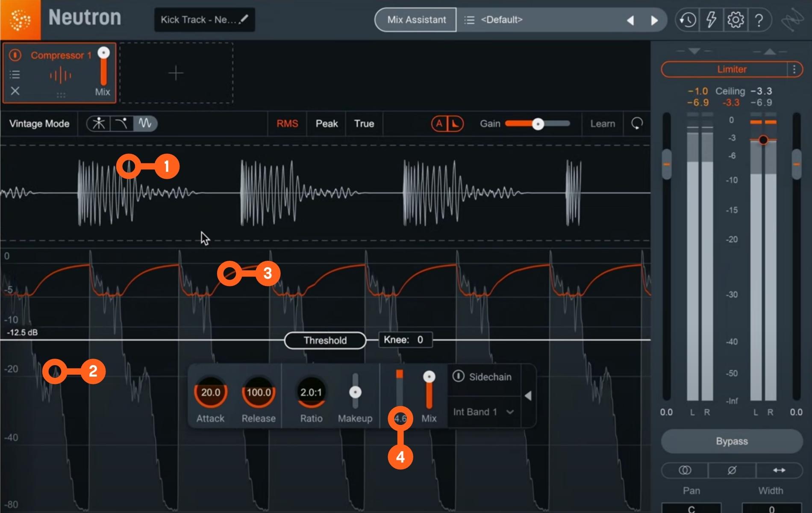This screenshot has height=513, width=812.
Task: Click the Learn button
Action: (x=603, y=124)
